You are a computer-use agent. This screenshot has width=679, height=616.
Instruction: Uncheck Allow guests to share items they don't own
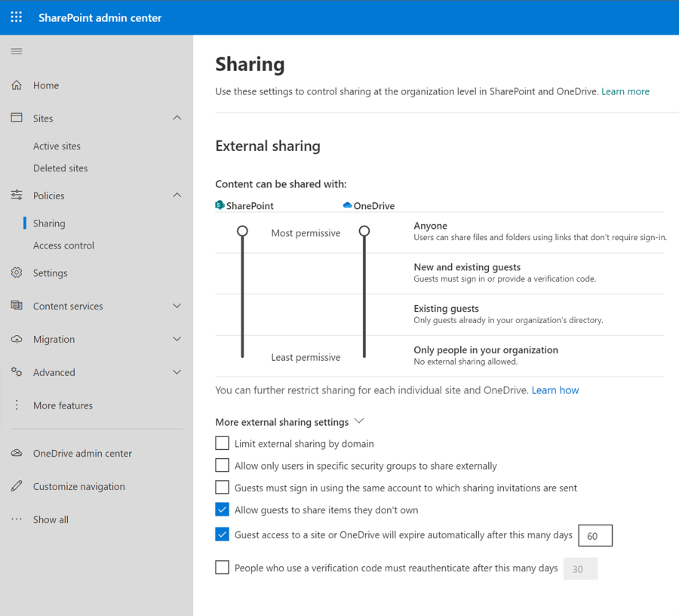point(222,510)
